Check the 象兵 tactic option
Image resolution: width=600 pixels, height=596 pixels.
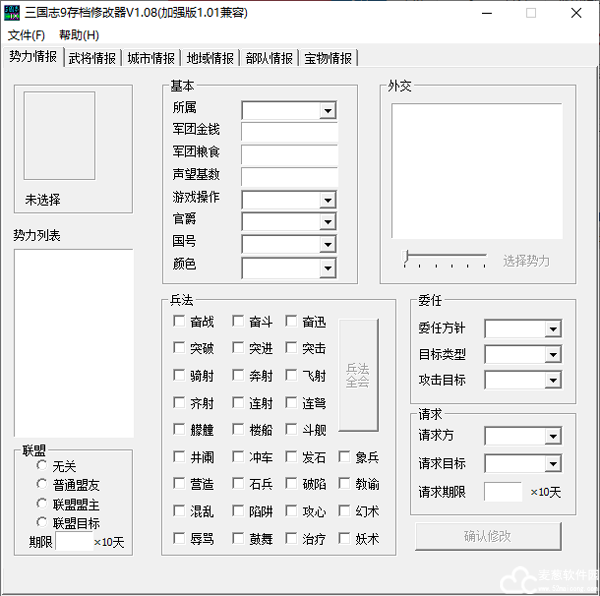(x=345, y=457)
